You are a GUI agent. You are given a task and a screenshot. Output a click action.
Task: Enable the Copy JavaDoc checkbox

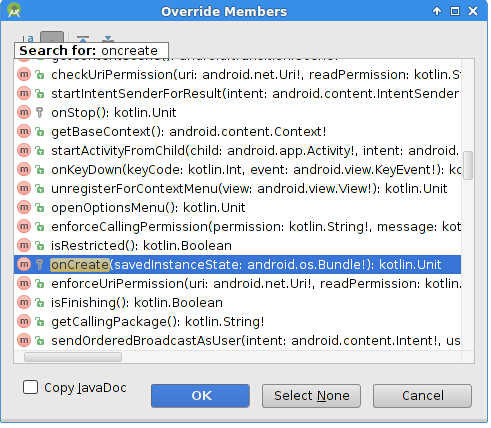click(x=30, y=387)
